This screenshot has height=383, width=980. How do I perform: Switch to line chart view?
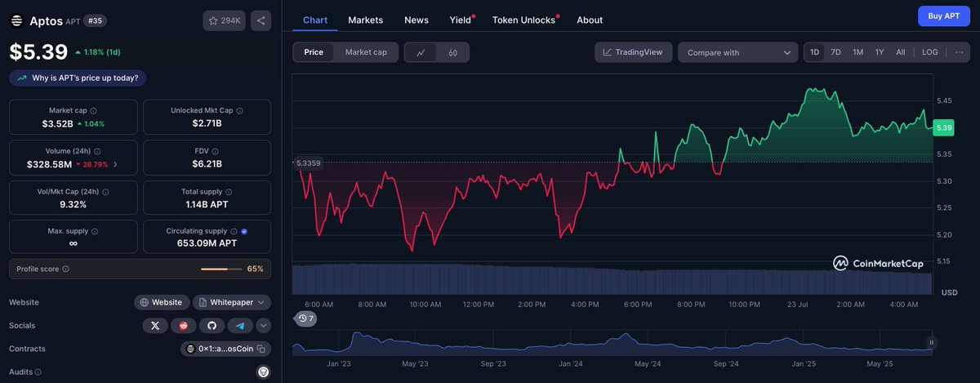coord(421,52)
